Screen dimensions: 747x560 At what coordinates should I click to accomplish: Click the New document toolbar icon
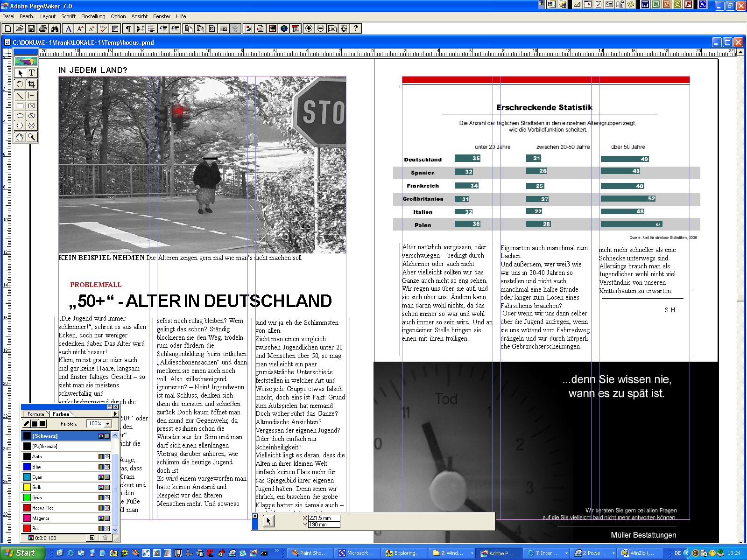(8, 28)
